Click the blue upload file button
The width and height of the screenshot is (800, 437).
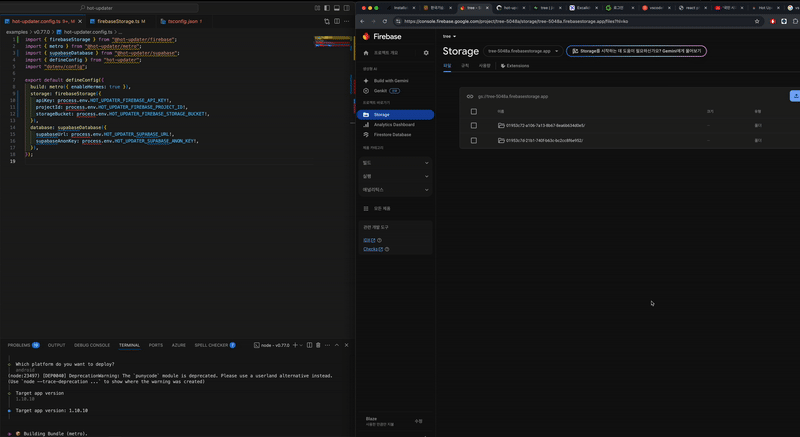pos(795,96)
